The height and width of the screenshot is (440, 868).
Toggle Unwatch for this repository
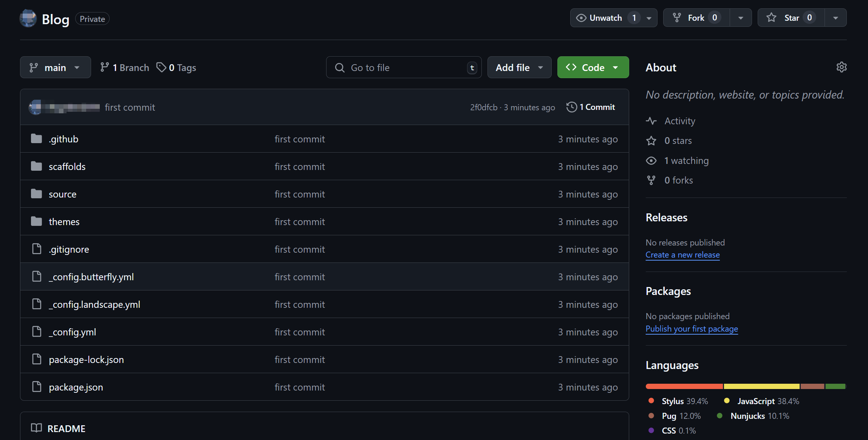point(605,18)
